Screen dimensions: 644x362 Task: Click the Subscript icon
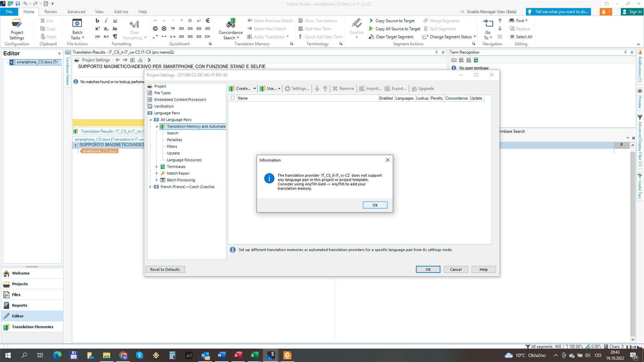pyautogui.click(x=106, y=29)
